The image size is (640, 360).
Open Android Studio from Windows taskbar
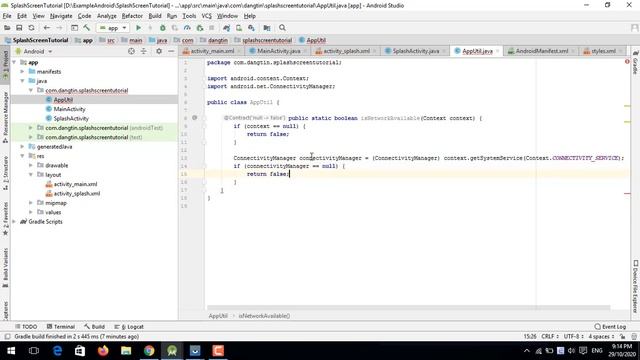click(x=172, y=351)
